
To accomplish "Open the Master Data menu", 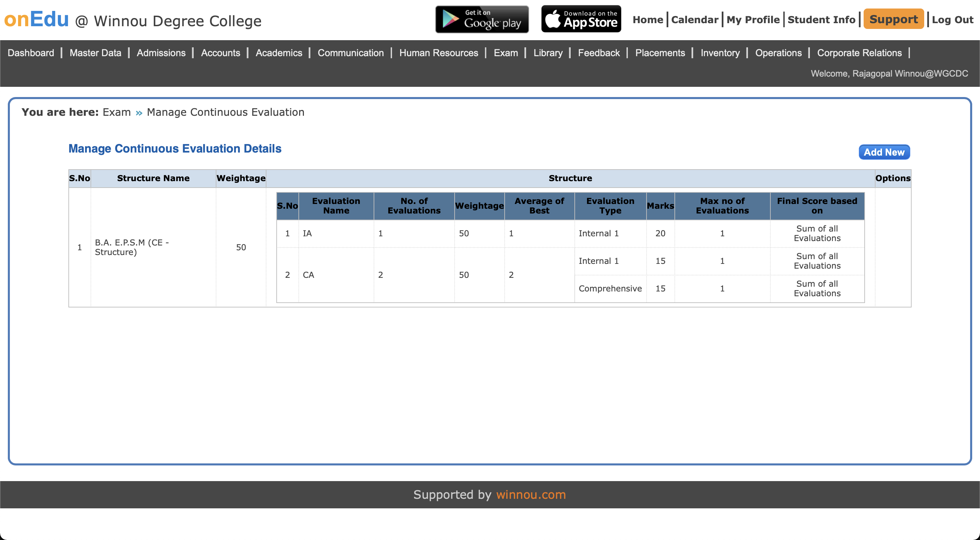I will pos(95,53).
